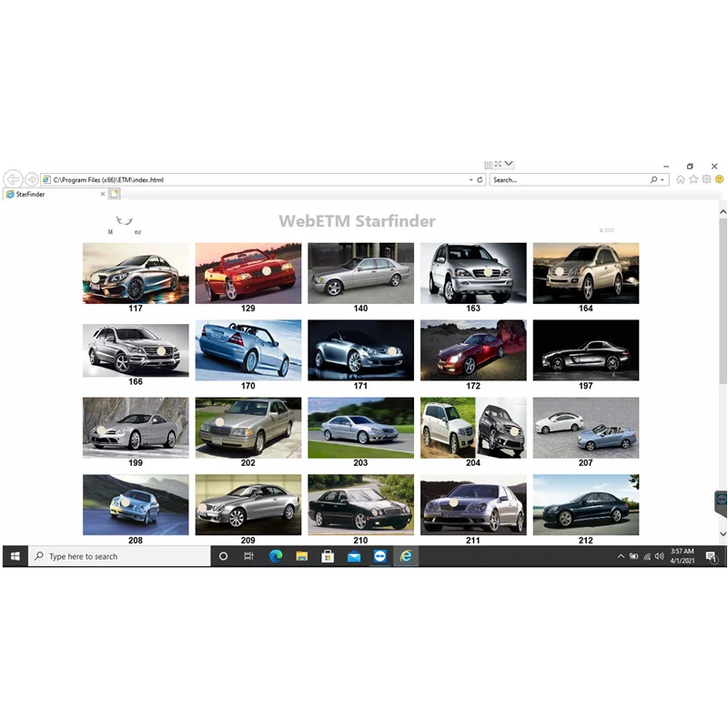
Task: Open Favorites with the star icon
Action: click(693, 179)
